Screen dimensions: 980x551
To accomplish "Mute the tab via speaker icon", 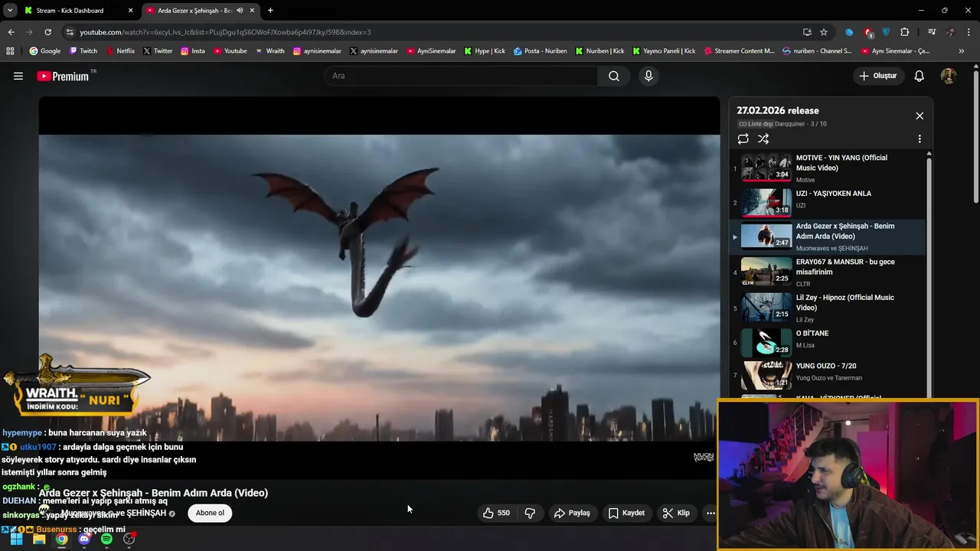I will point(240,11).
